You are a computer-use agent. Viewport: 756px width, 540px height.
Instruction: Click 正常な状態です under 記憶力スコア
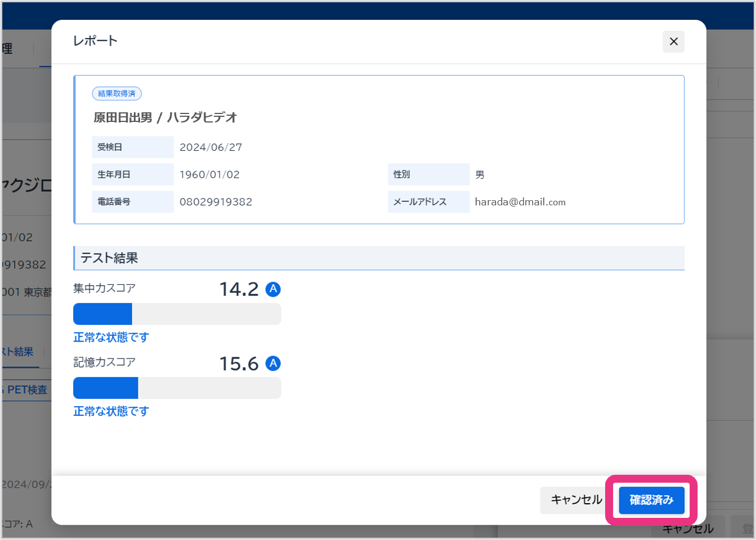point(111,411)
